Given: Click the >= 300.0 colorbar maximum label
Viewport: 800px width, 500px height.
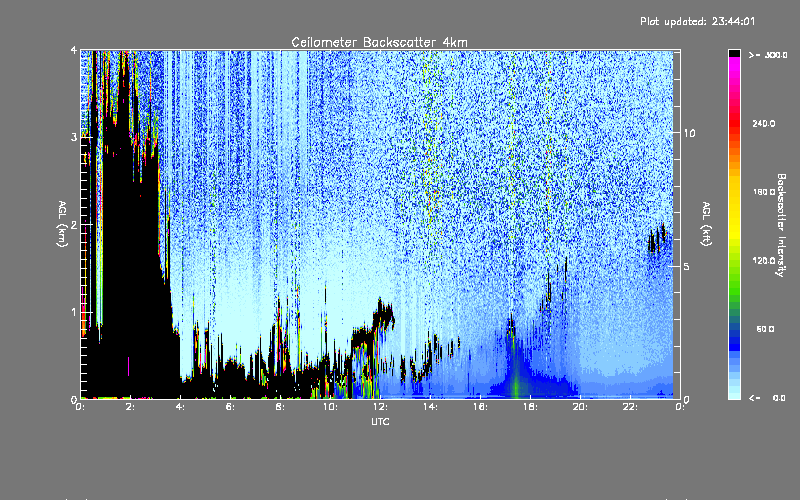Looking at the screenshot, I should 768,55.
